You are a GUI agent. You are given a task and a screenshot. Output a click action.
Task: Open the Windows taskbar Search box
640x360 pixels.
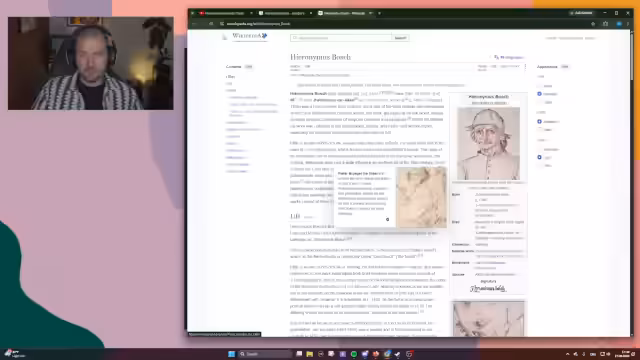pos(265,354)
